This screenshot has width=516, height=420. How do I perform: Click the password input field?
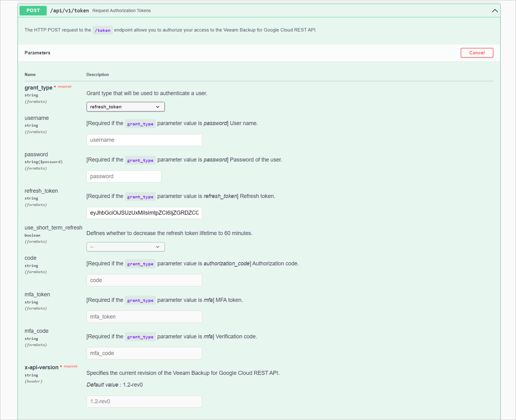(x=124, y=177)
